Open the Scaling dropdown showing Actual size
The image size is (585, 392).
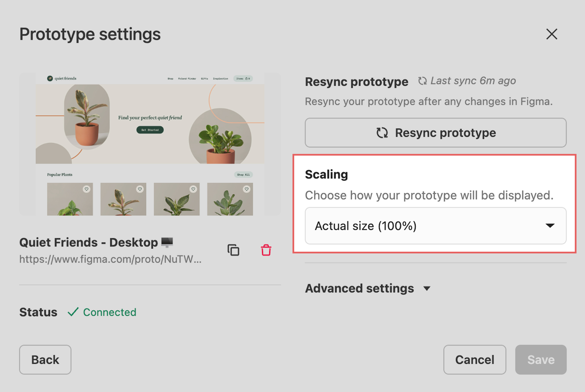(435, 226)
